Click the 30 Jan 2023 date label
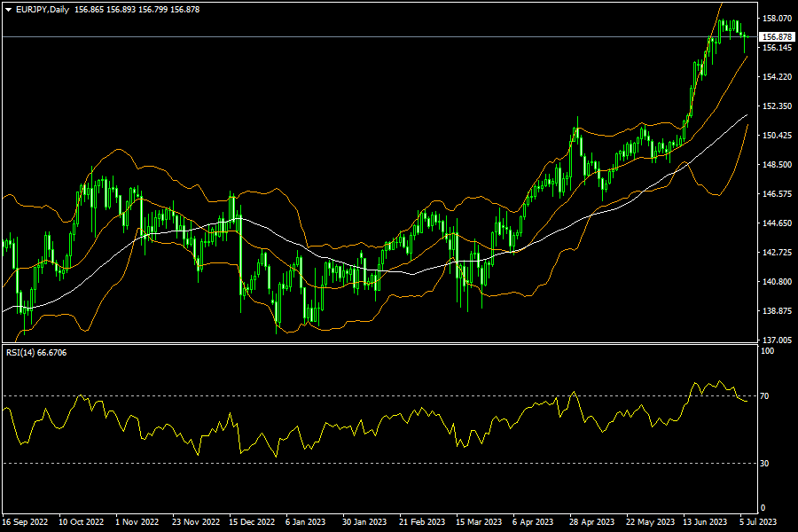 click(x=364, y=522)
